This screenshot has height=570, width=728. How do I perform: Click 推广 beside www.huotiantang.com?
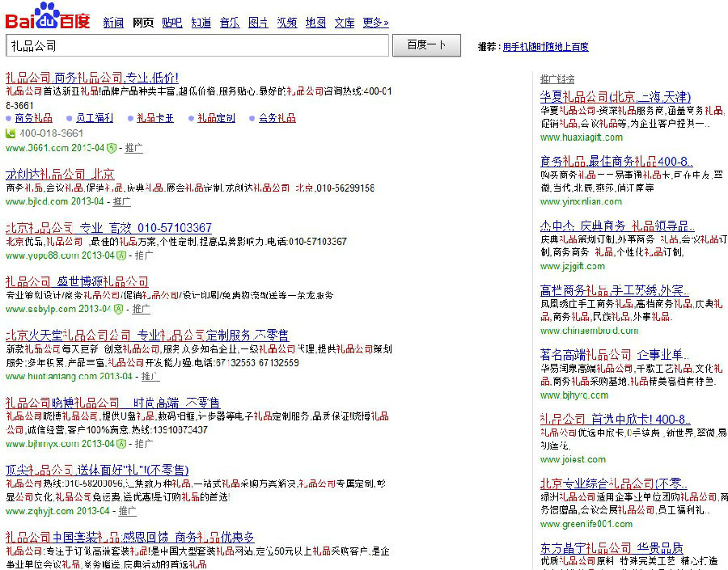pos(150,377)
